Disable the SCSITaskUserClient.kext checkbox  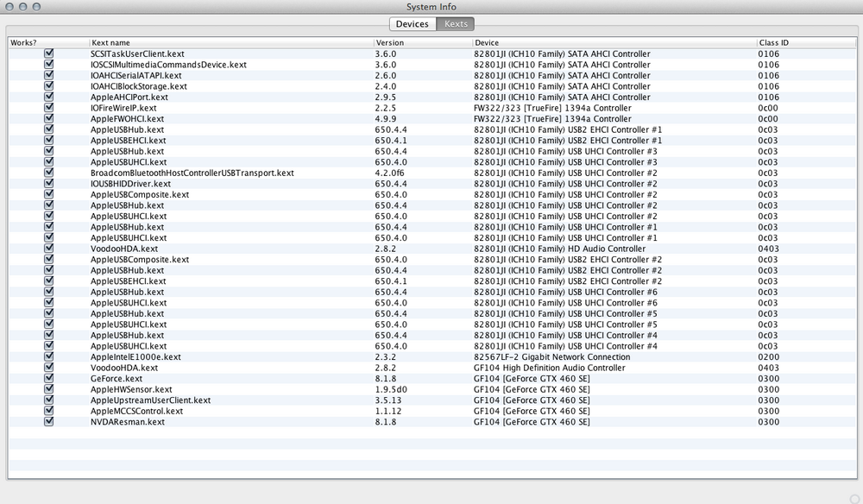pyautogui.click(x=49, y=54)
